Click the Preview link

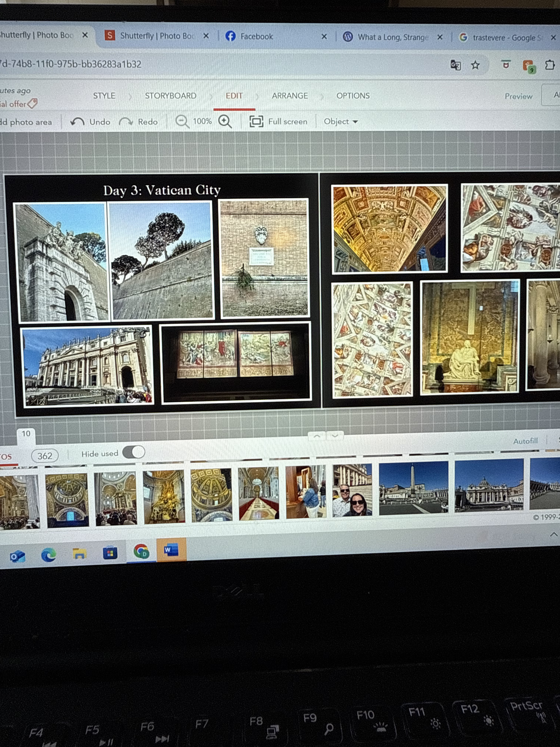click(x=518, y=96)
